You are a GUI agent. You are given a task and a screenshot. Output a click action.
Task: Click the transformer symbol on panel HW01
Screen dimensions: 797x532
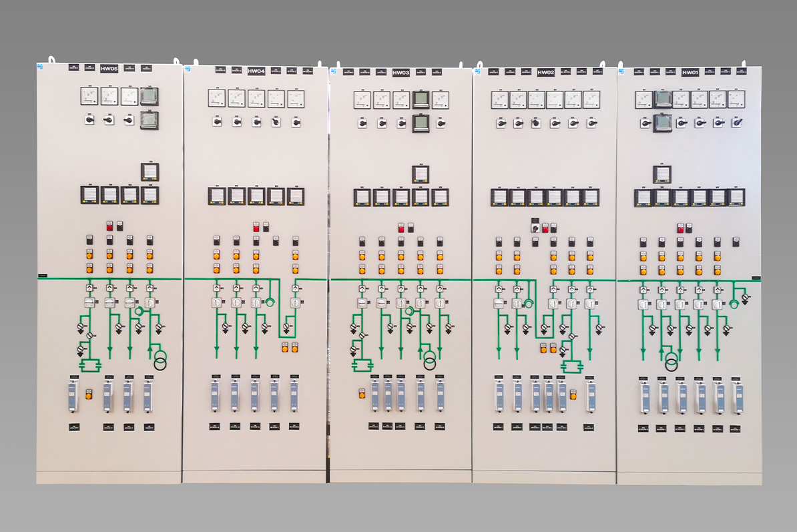671,363
